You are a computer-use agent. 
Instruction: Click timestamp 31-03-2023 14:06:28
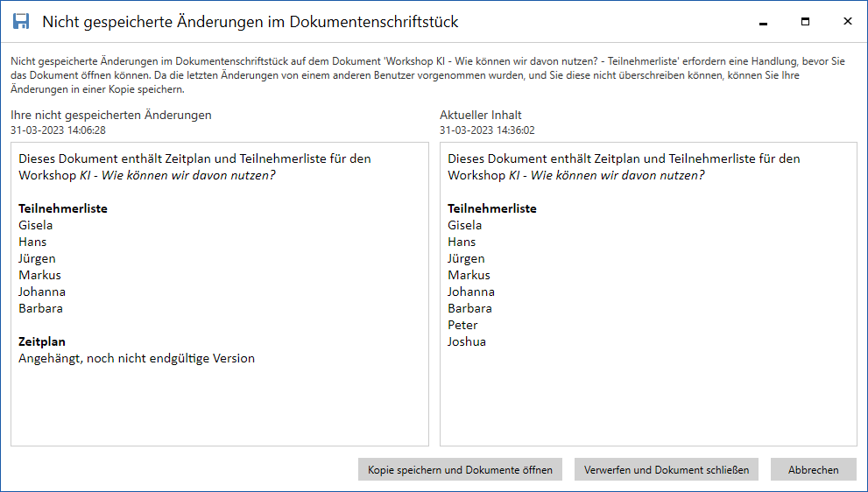pyautogui.click(x=58, y=130)
